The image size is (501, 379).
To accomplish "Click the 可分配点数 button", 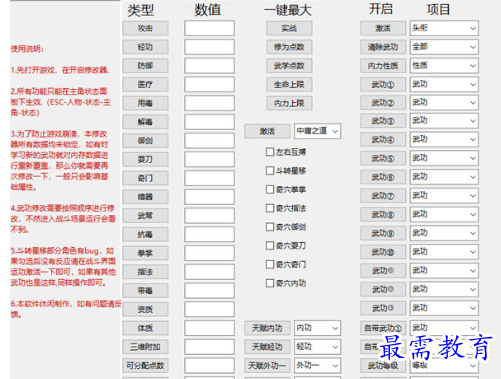I will coord(145,366).
